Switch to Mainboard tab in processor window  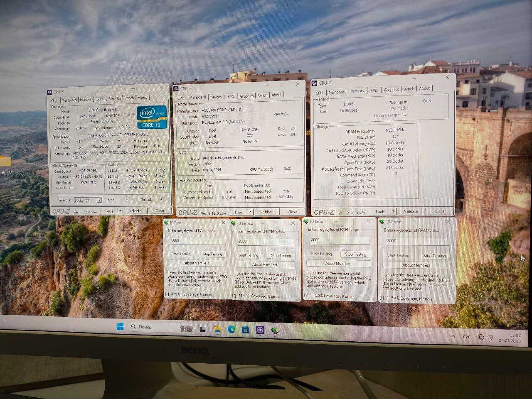point(69,100)
